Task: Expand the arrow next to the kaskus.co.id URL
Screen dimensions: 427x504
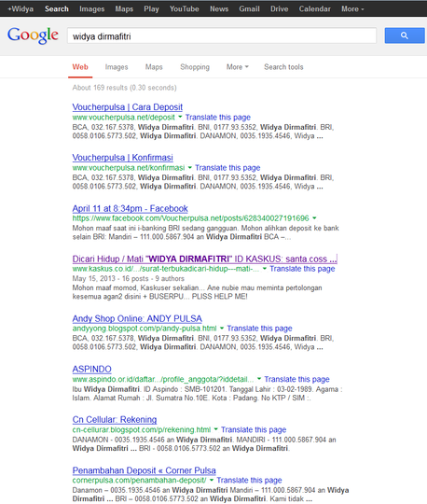Action: tap(265, 269)
